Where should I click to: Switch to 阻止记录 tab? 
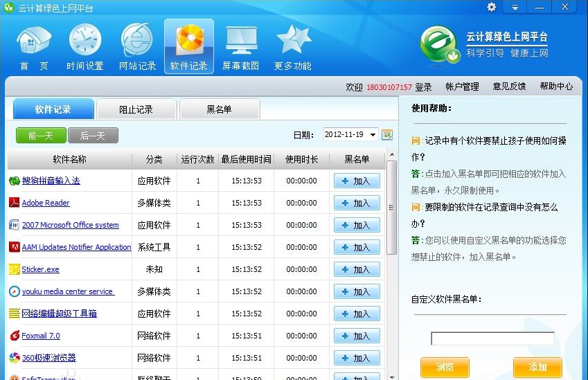(136, 109)
